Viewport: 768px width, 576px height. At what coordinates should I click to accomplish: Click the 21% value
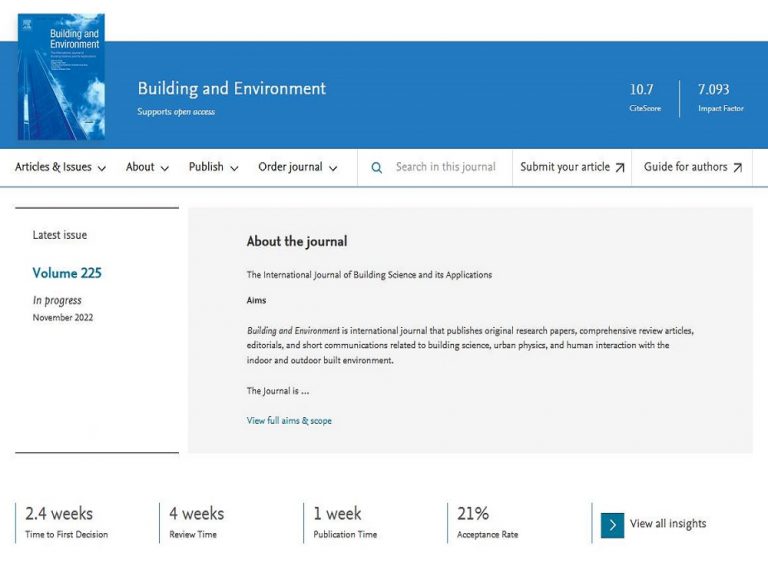pos(473,513)
